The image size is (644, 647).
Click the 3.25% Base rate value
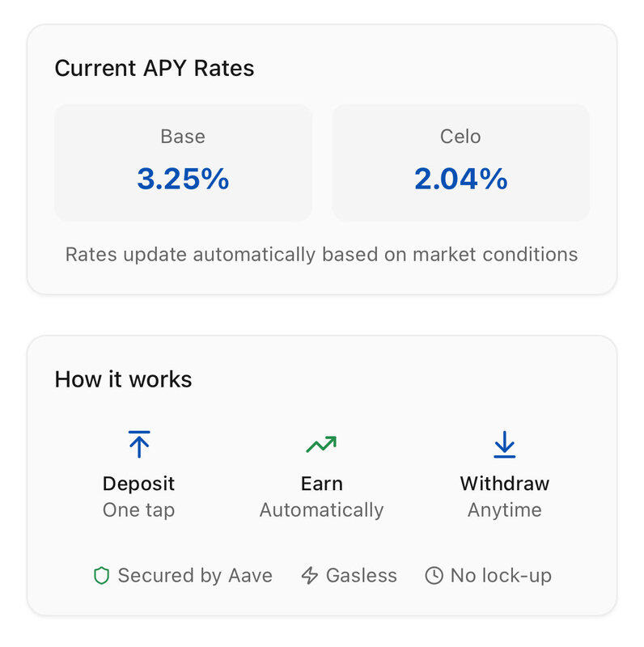click(183, 179)
